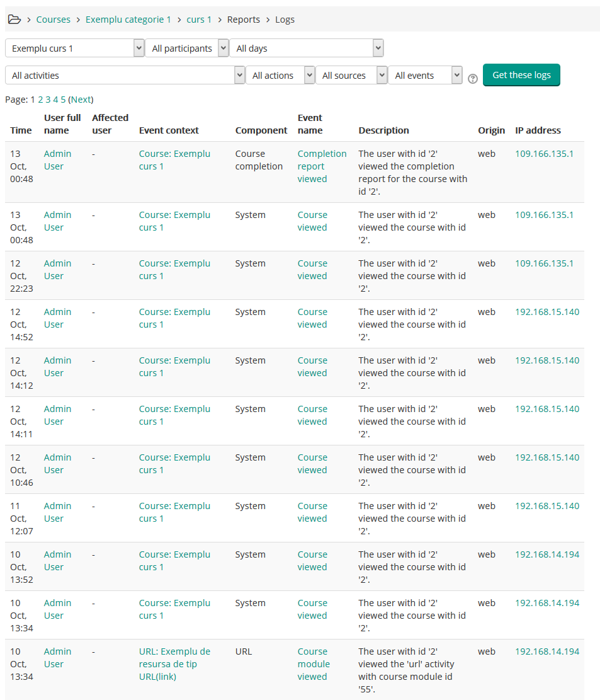The width and height of the screenshot is (600, 700).
Task: Click Course: Exemplu curs 1 in the first row
Action: point(174,159)
